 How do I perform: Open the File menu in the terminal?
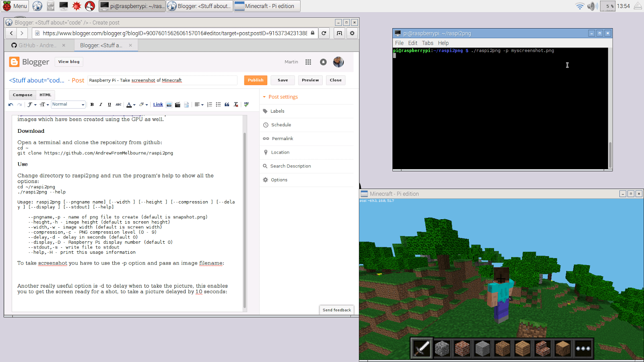[x=398, y=43]
